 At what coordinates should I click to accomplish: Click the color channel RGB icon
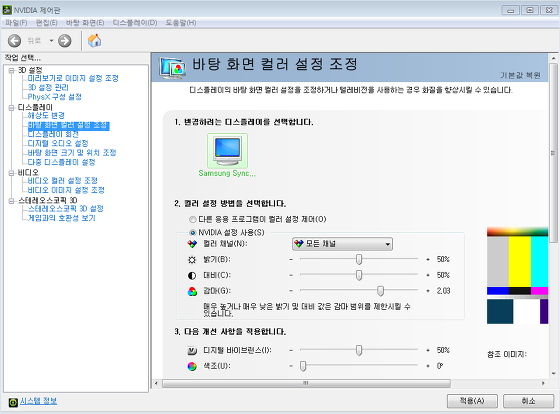[x=192, y=244]
